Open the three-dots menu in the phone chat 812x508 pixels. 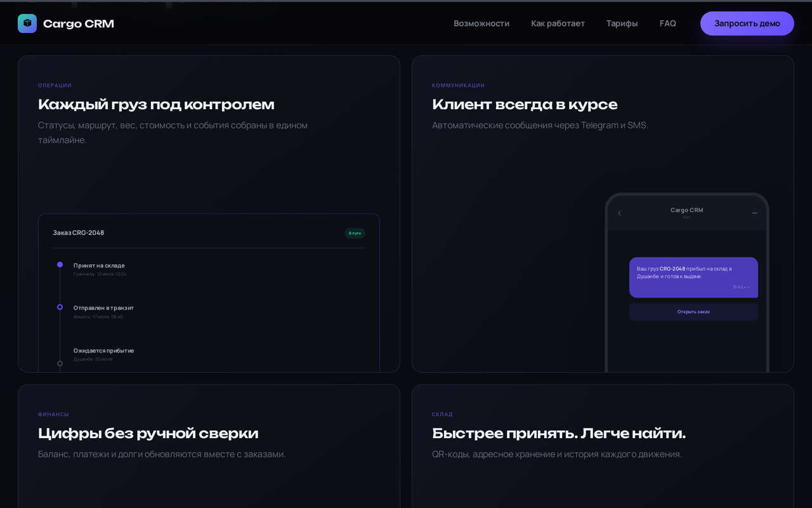click(x=754, y=213)
